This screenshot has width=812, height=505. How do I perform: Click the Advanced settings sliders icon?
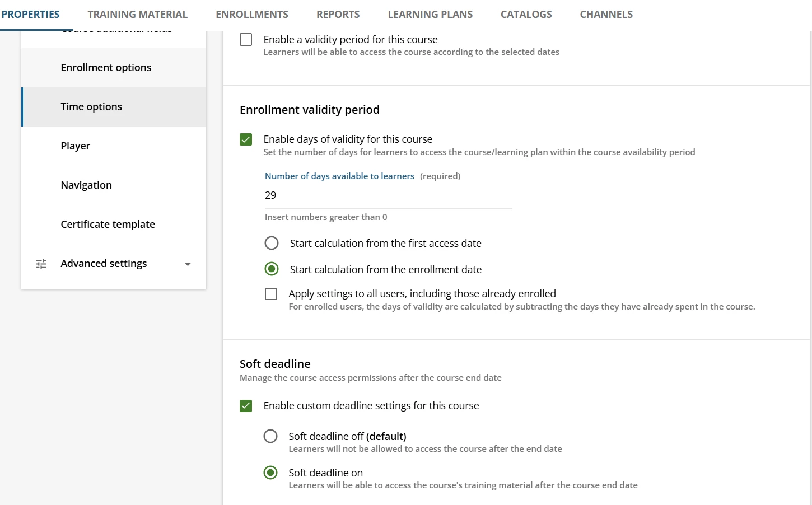pyautogui.click(x=41, y=264)
